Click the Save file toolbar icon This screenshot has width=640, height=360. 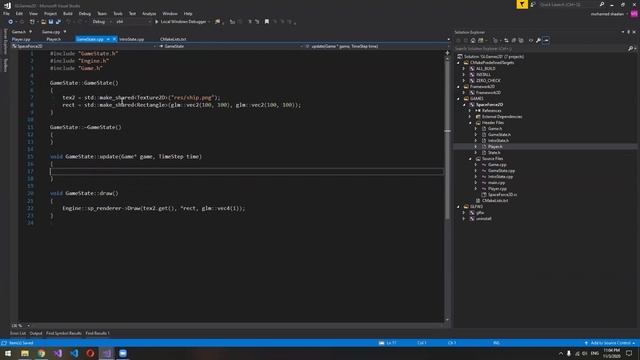[x=51, y=22]
